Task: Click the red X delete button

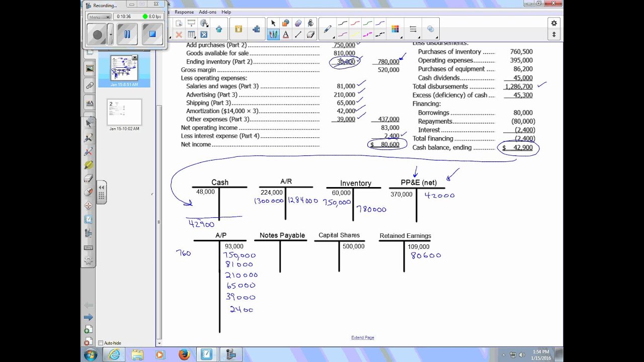Action: 179,35
